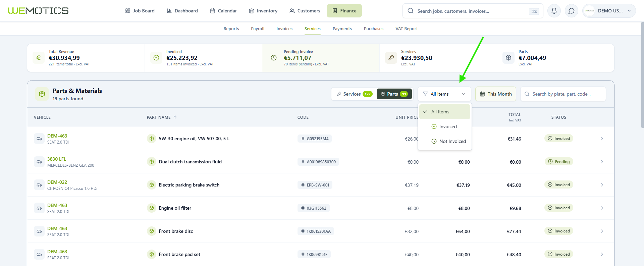Click part icon beside Engine oil filter
644x266 pixels.
coord(152,208)
